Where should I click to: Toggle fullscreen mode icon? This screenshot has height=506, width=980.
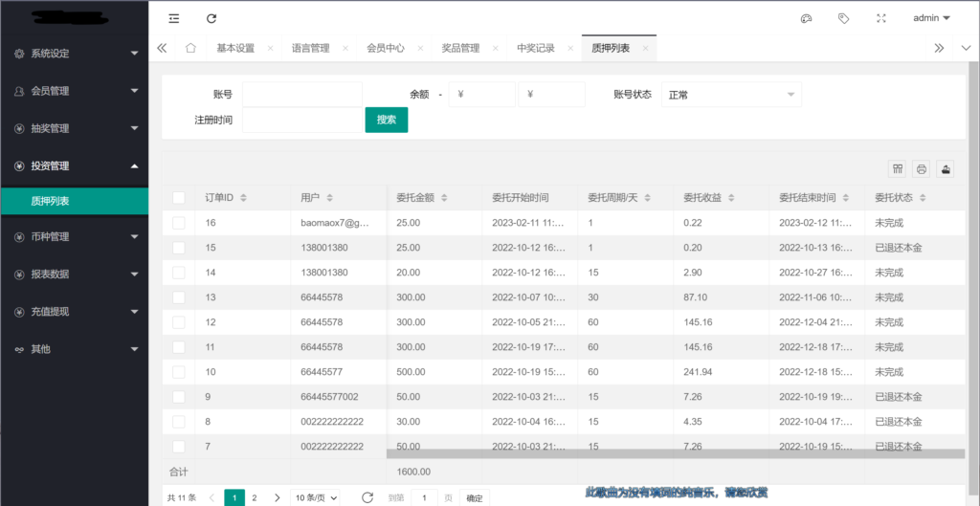coord(881,18)
